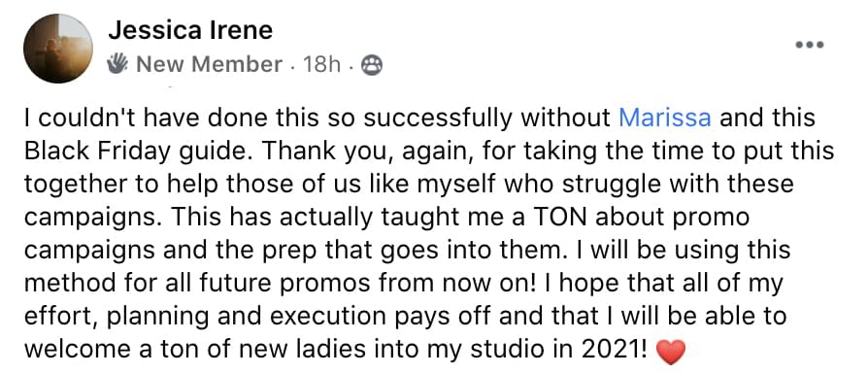Open the tagged Marissa profile link

point(664,118)
